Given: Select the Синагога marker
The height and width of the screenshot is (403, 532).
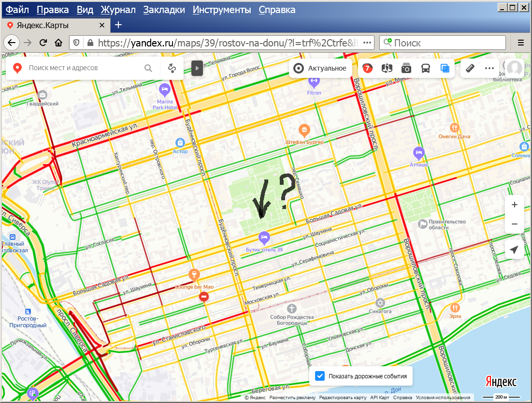Looking at the screenshot, I should tap(380, 302).
